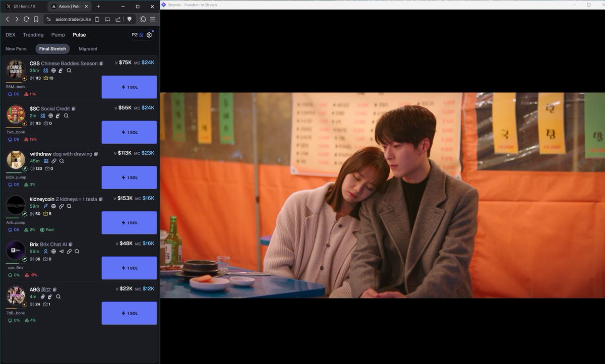605x364 pixels.
Task: Click the address bar axiom.trade/pulse
Action: tap(73, 19)
